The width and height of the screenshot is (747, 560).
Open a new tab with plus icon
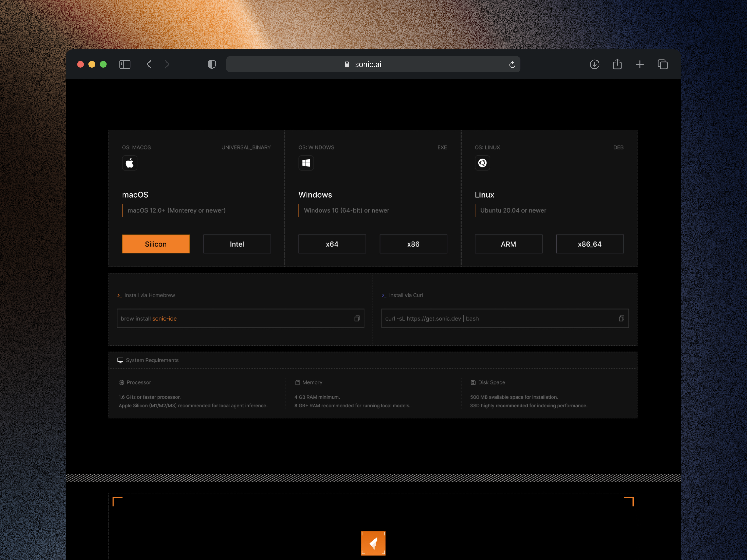[x=640, y=64]
